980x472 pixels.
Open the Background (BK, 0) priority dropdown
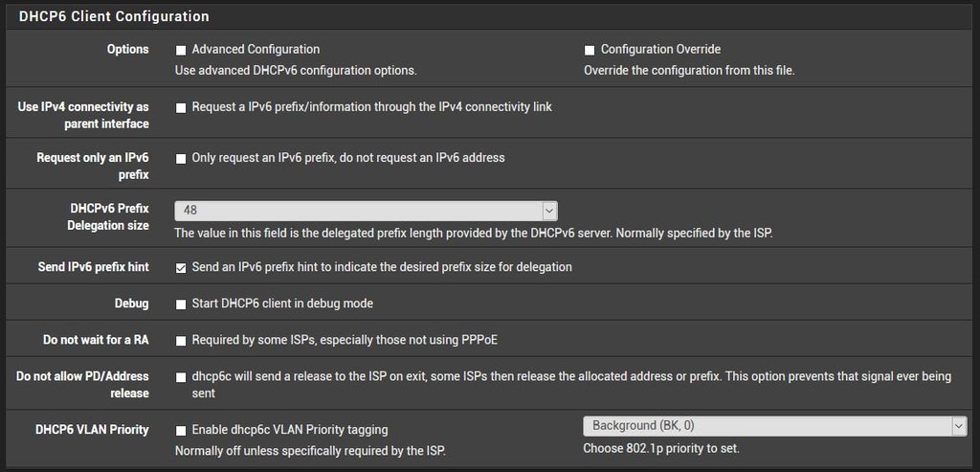point(774,426)
